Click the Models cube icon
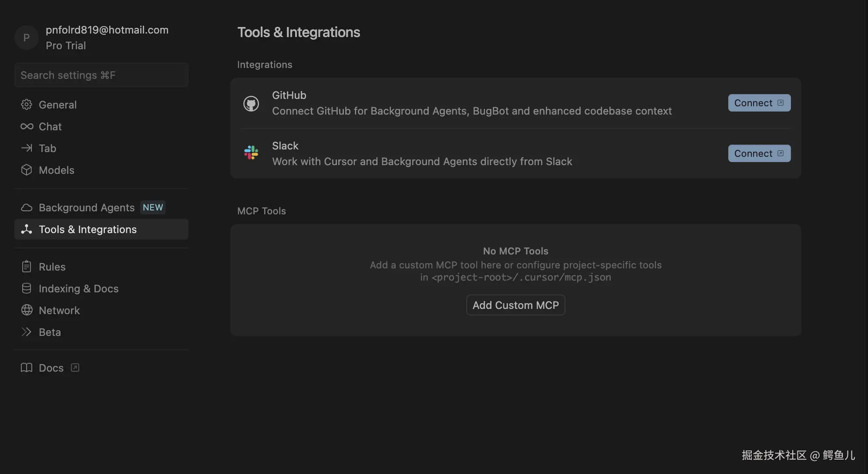The image size is (868, 474). [27, 170]
